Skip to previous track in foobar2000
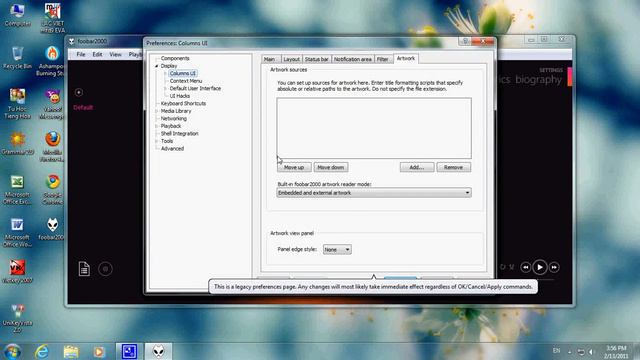Screen dimensions: 640x360 coord(525,267)
